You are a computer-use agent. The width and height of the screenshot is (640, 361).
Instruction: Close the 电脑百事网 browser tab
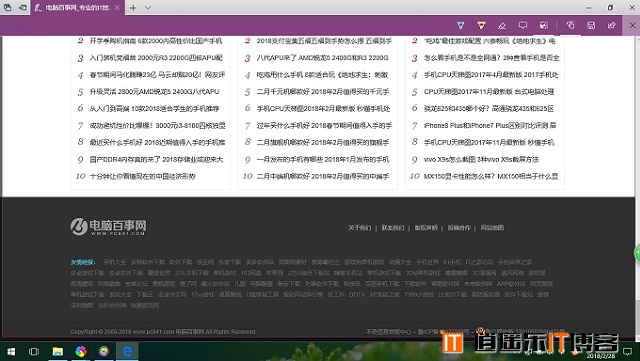pos(117,7)
